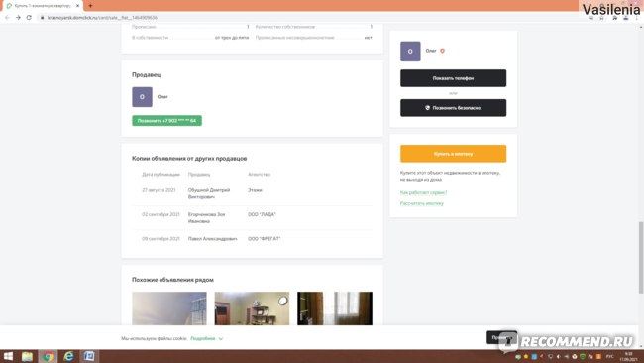Open Как работает сервис link
This screenshot has width=644, height=363.
tap(423, 192)
